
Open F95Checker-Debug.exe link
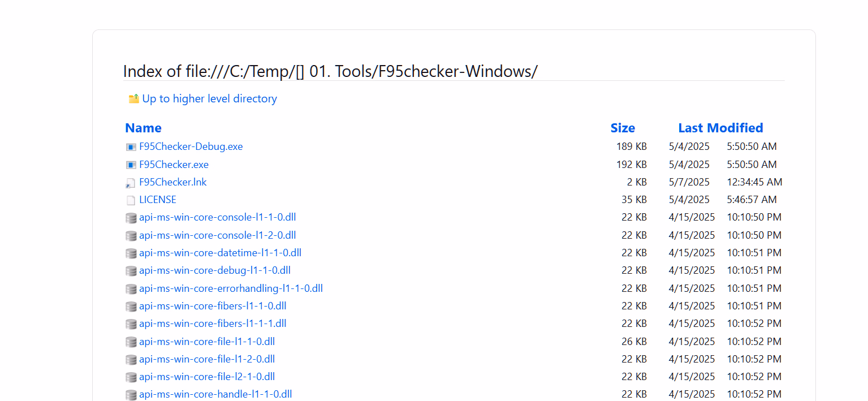pos(191,146)
